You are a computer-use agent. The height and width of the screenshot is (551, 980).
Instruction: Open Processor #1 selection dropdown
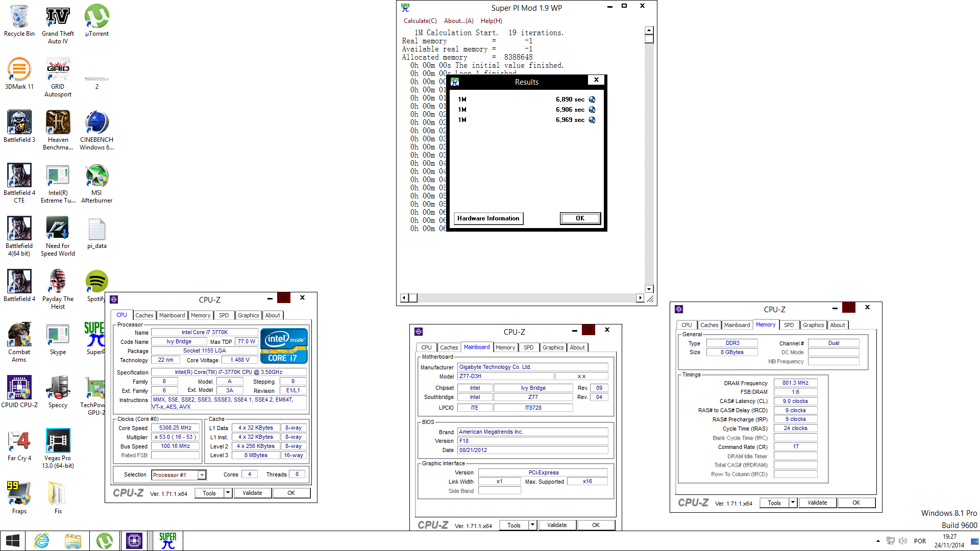(202, 475)
